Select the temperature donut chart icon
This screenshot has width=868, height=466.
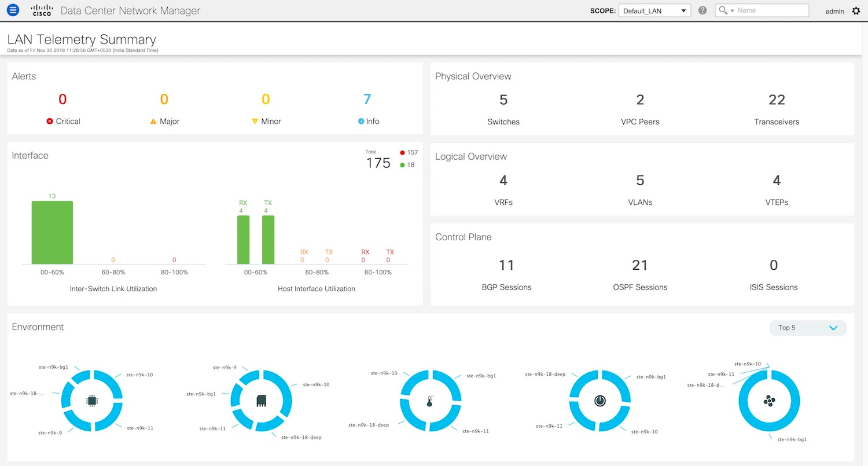point(429,400)
